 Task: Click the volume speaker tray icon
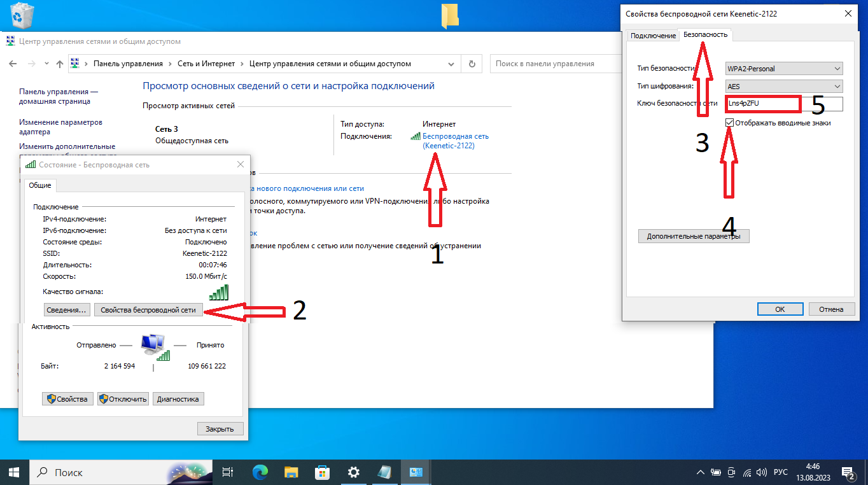762,472
